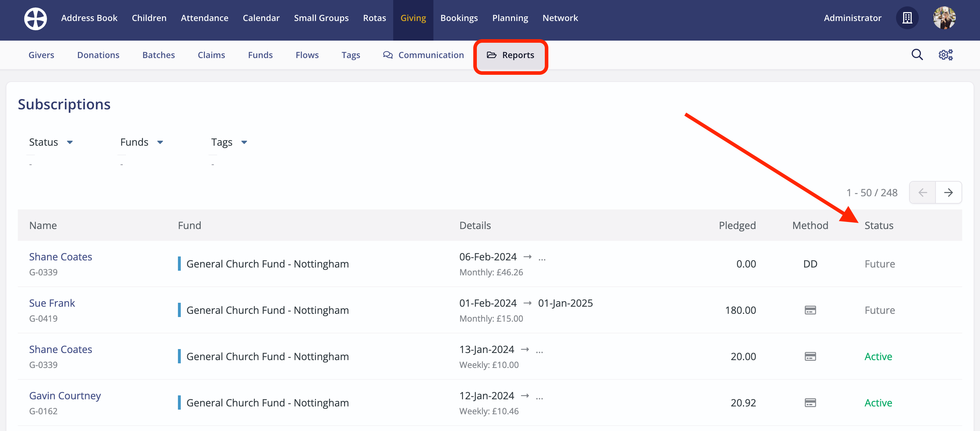Click Gavin Courtney's card payment method icon
Screen dimensions: 980x431
(810, 403)
